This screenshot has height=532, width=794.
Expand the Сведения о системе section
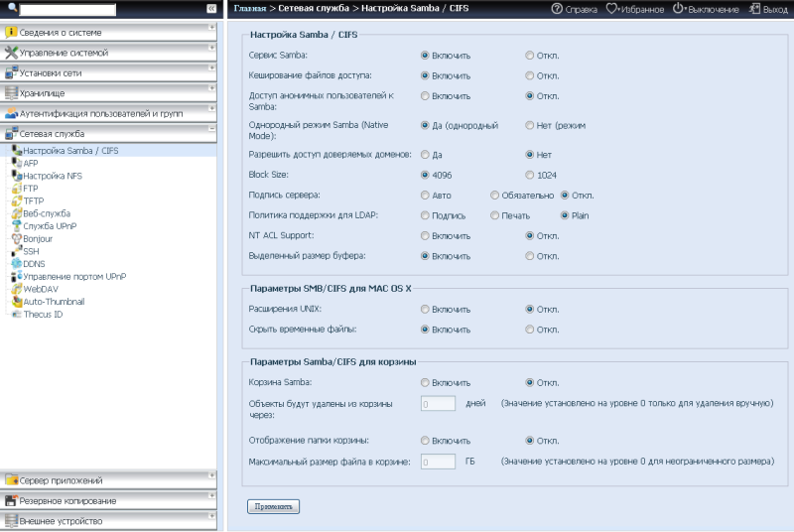point(212,27)
